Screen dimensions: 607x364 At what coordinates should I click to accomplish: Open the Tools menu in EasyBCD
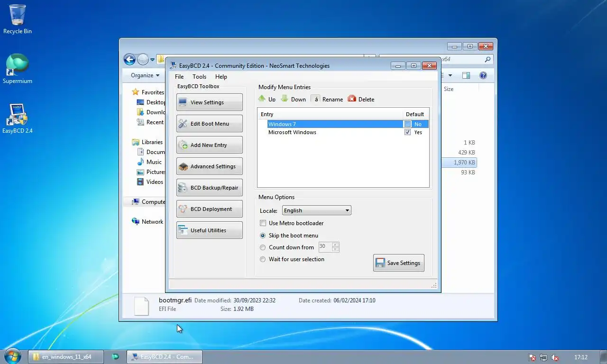[x=199, y=77]
